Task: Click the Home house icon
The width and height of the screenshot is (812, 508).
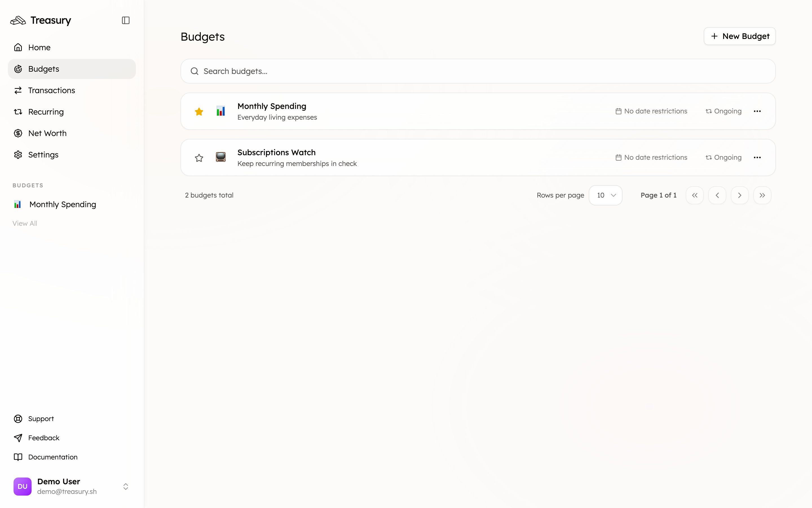Action: (18, 47)
